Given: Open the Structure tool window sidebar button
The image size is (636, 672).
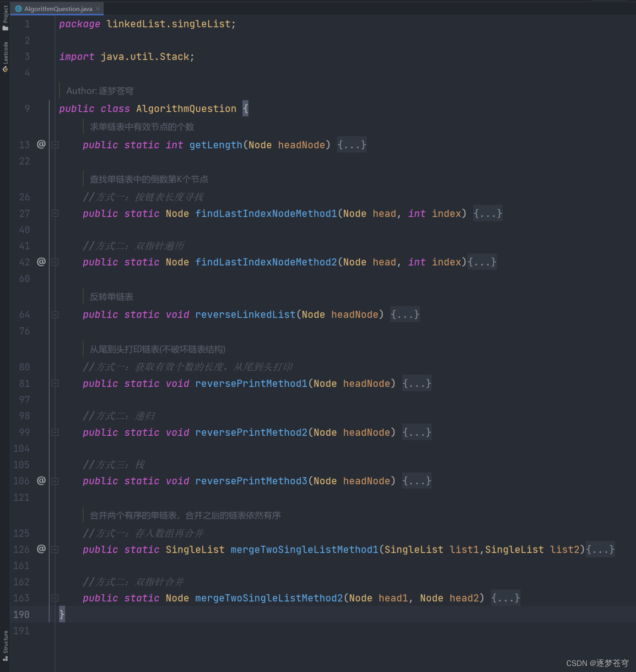Looking at the screenshot, I should coord(5,645).
